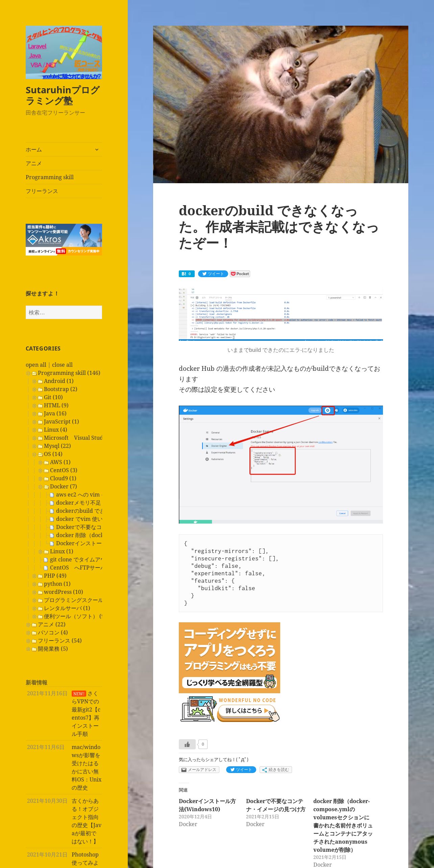Open the Programming skill menu item
Screen dimensions: 434x868
[50, 177]
